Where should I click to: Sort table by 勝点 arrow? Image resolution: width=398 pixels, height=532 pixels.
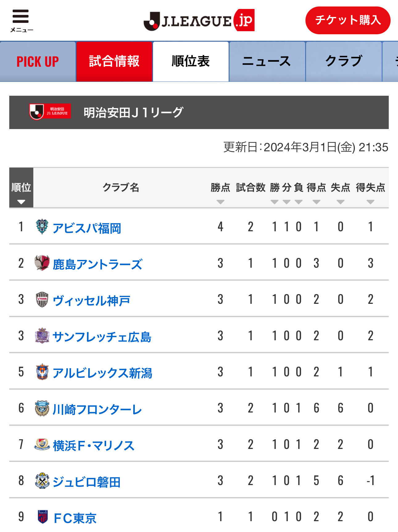point(220,202)
